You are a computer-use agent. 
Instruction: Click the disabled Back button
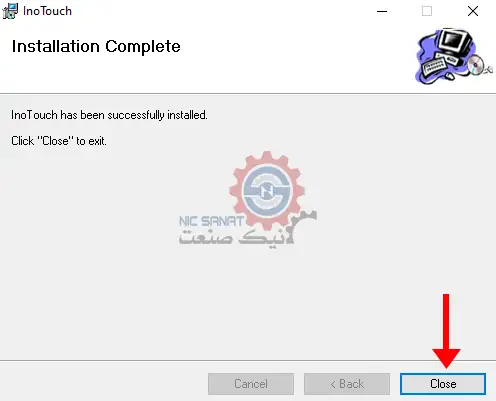click(x=347, y=384)
